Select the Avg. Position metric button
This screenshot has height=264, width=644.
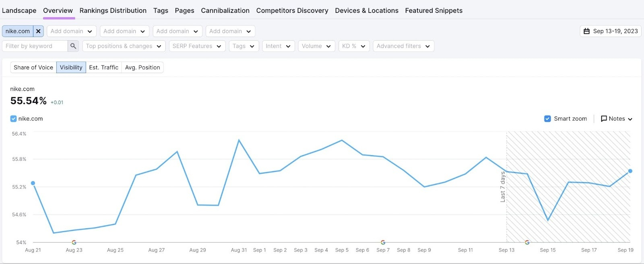click(142, 68)
